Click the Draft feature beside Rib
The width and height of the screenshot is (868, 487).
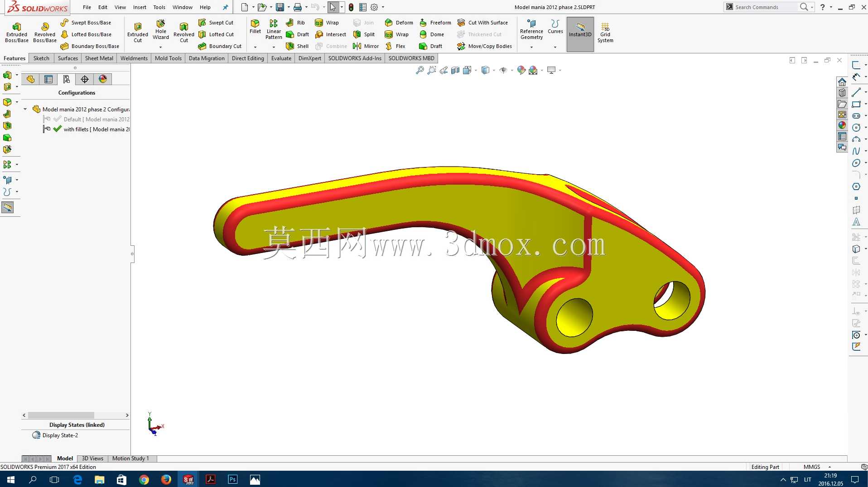tap(298, 34)
